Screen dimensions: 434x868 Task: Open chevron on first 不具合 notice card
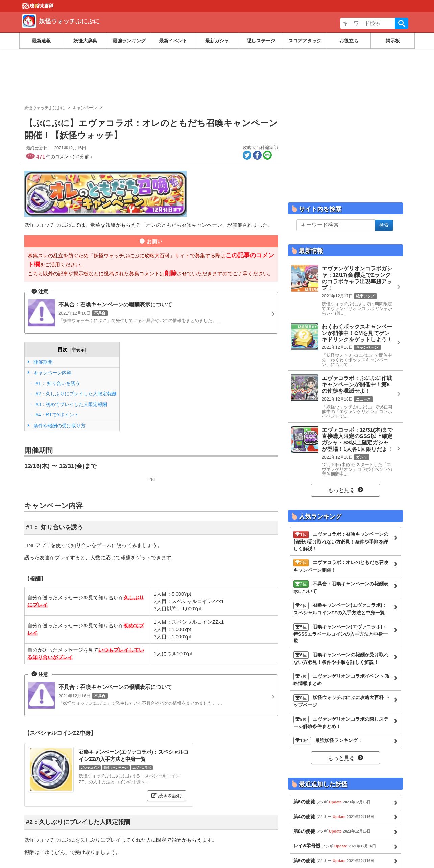tap(273, 314)
